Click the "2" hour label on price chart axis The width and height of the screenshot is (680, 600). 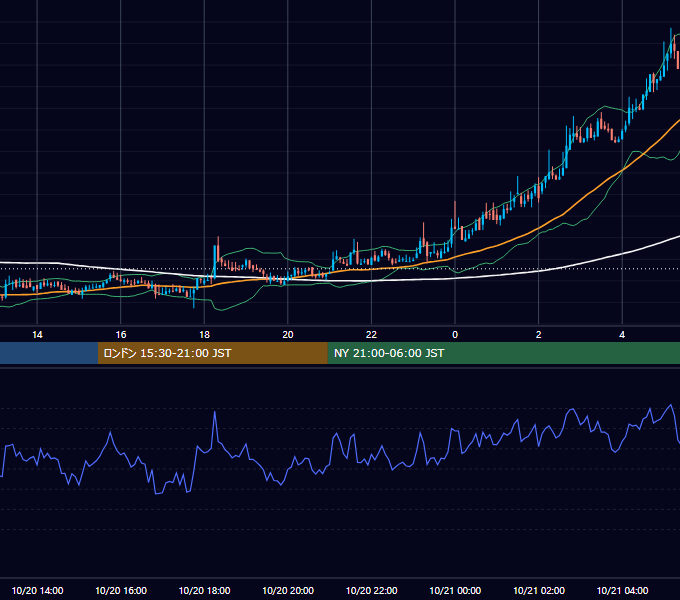coord(539,335)
